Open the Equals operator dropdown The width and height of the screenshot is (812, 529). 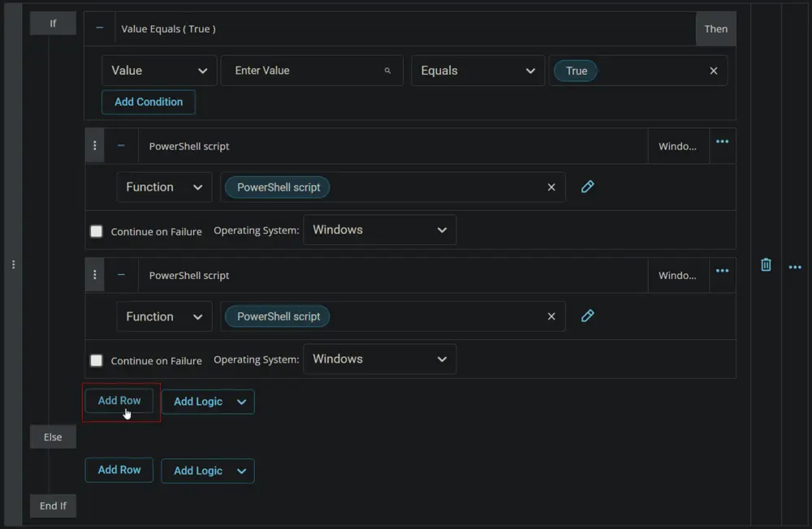tap(477, 71)
